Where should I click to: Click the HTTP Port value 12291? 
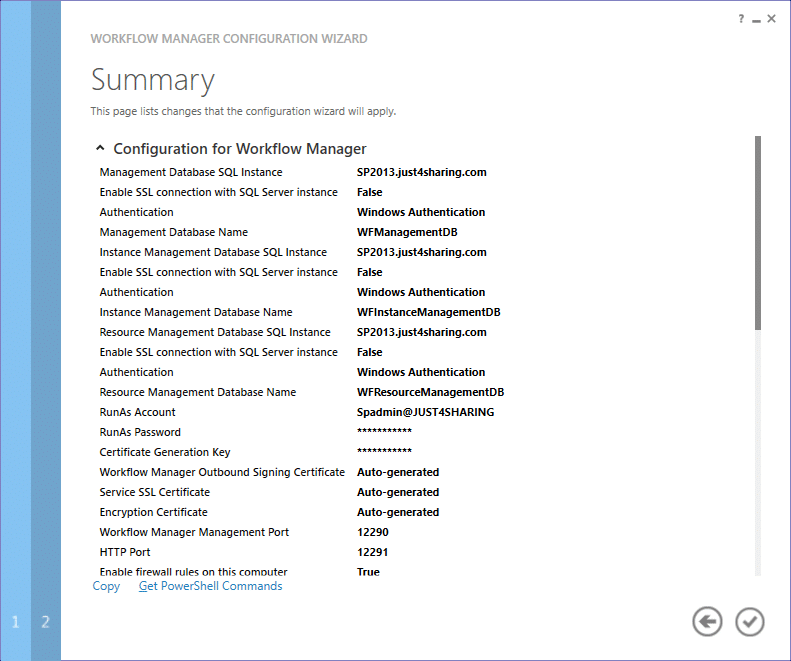(372, 552)
